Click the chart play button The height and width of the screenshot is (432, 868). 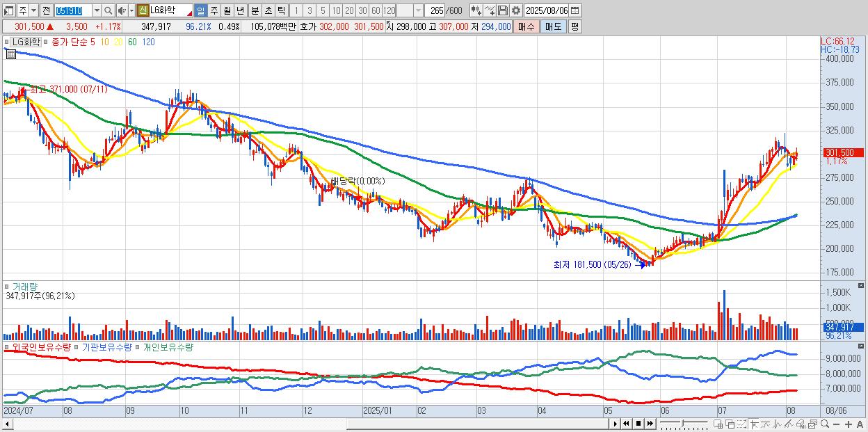[615, 424]
